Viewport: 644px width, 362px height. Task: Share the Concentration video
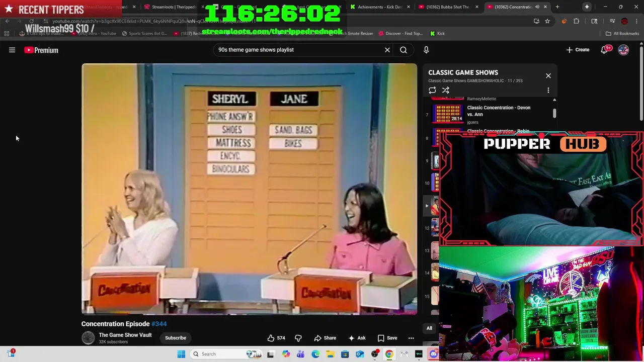325,338
